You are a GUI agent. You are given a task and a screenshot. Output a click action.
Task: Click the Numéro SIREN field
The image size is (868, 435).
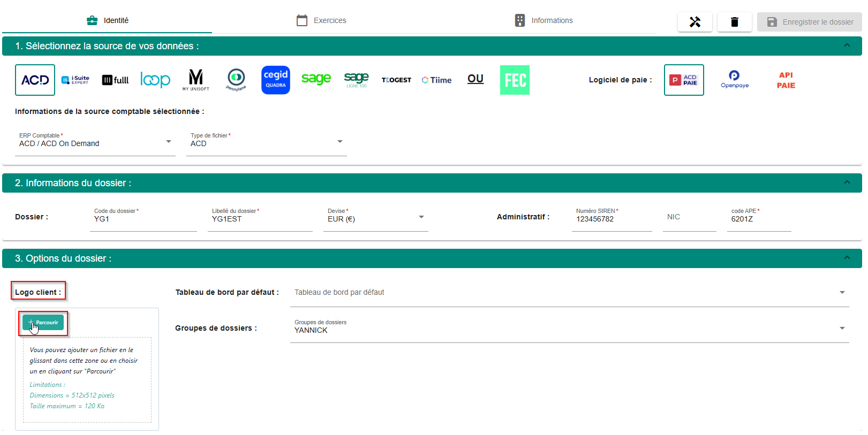(612, 218)
